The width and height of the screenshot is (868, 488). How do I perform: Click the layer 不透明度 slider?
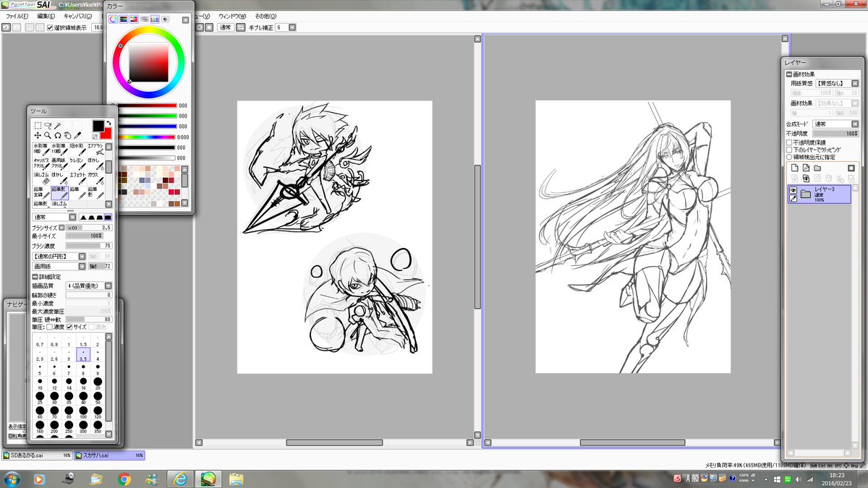tap(836, 134)
